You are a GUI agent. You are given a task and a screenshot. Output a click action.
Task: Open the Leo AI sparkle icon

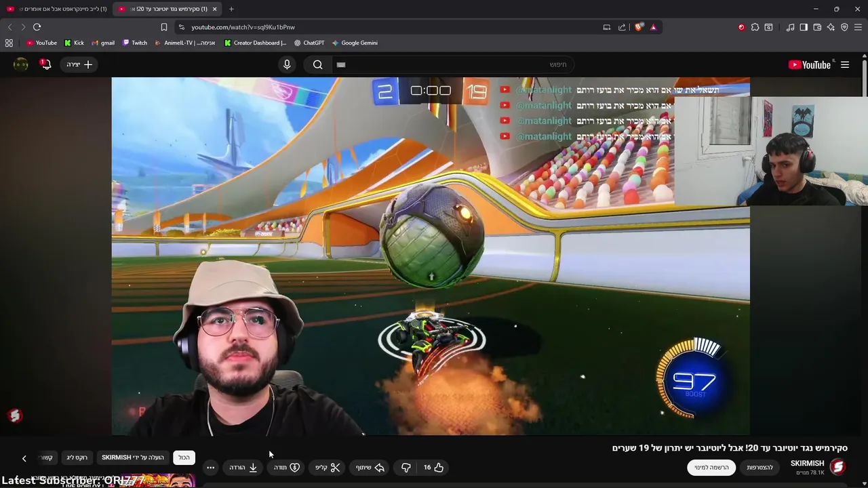831,27
